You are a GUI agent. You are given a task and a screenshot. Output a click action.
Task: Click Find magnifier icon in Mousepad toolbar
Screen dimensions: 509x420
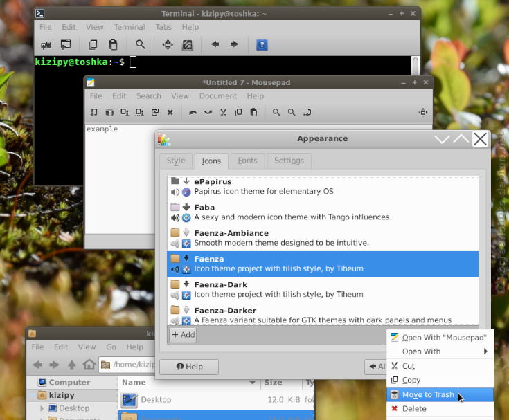click(276, 113)
